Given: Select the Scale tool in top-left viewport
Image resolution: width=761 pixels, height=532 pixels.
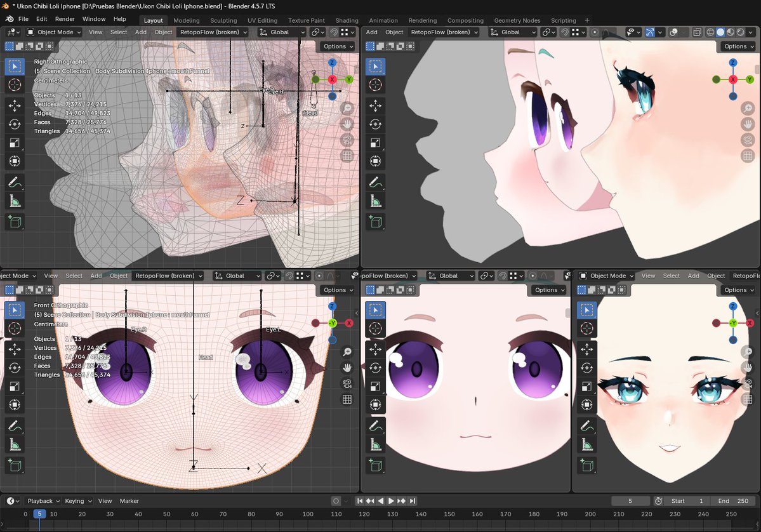Looking at the screenshot, I should [x=15, y=143].
